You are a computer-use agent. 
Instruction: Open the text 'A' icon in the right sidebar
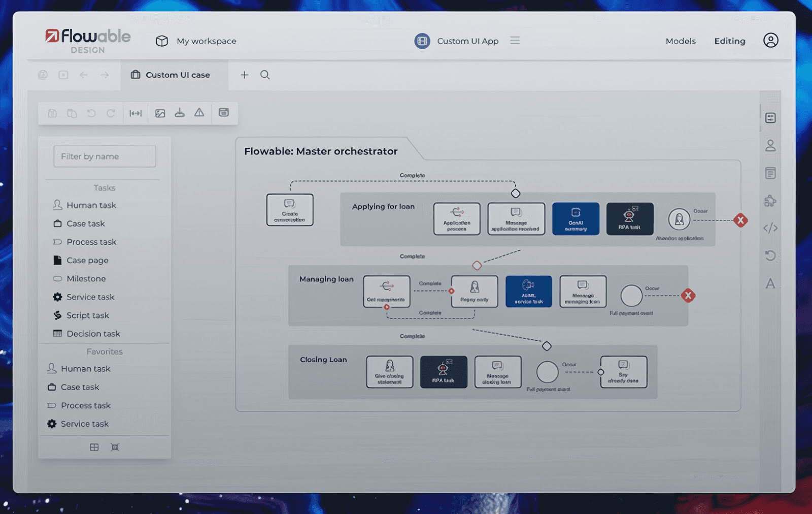click(x=770, y=283)
